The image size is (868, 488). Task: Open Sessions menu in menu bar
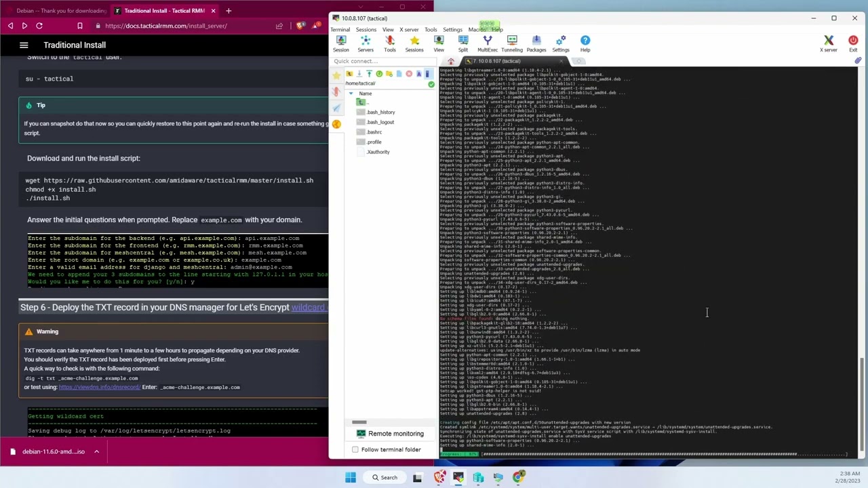pyautogui.click(x=366, y=30)
